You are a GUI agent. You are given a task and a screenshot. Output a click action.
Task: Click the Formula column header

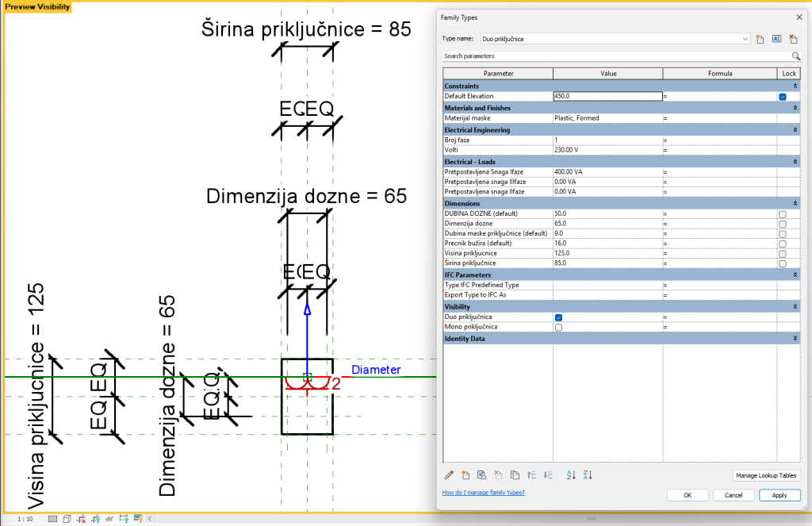[719, 74]
